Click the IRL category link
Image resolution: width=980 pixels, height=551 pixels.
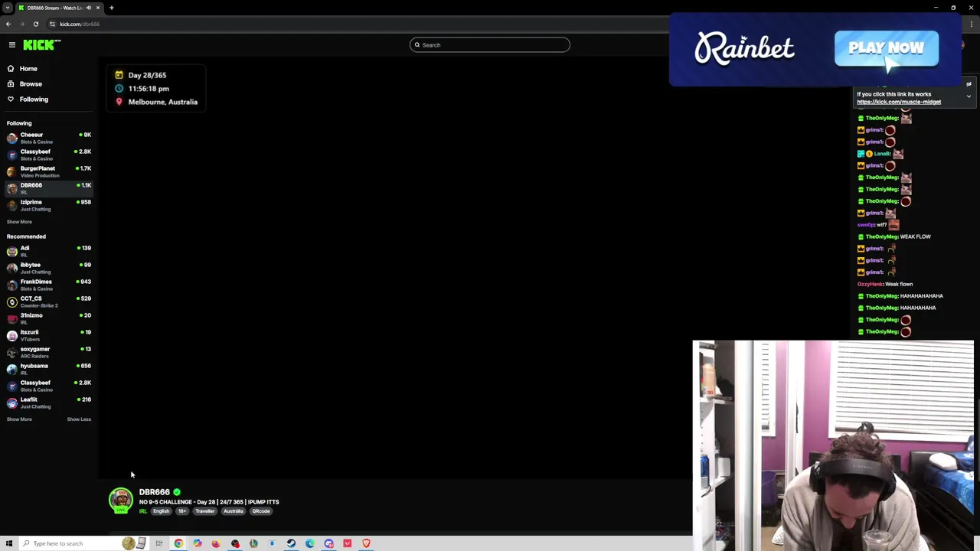pyautogui.click(x=143, y=511)
